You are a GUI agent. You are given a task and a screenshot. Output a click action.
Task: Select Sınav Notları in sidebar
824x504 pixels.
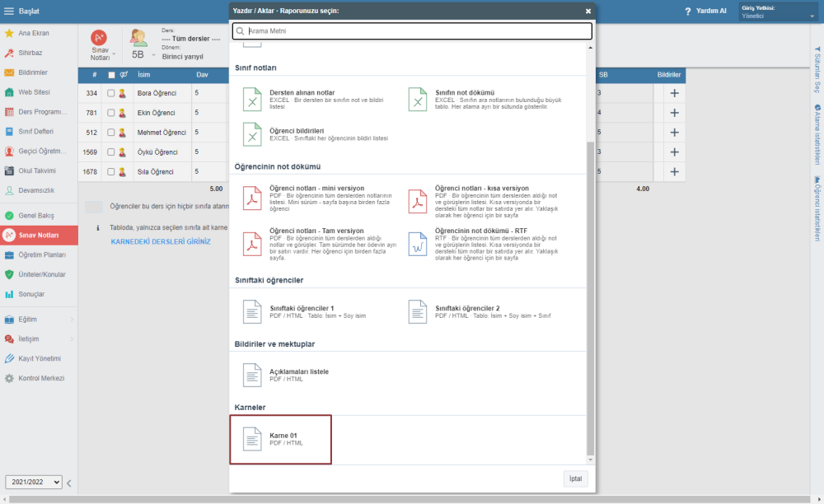point(39,236)
